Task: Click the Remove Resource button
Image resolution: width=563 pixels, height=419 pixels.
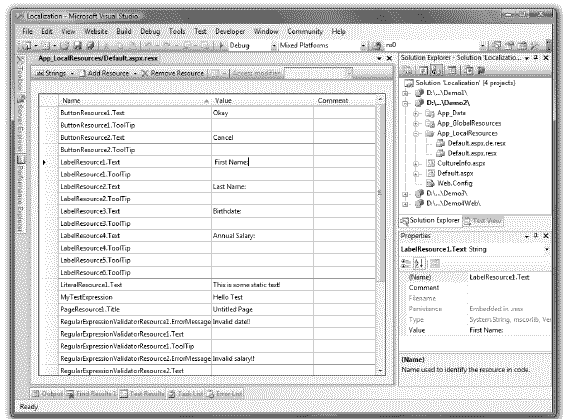Action: click(x=173, y=73)
